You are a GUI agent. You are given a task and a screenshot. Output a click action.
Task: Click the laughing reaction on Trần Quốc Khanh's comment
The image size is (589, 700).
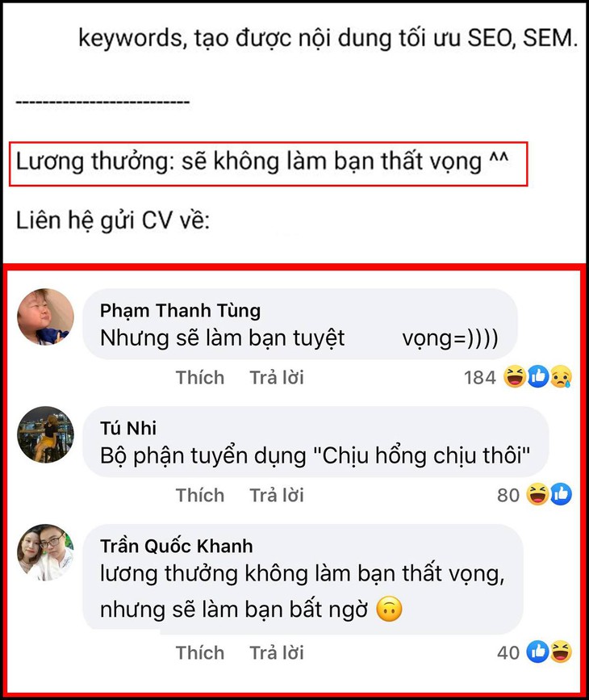tap(561, 652)
